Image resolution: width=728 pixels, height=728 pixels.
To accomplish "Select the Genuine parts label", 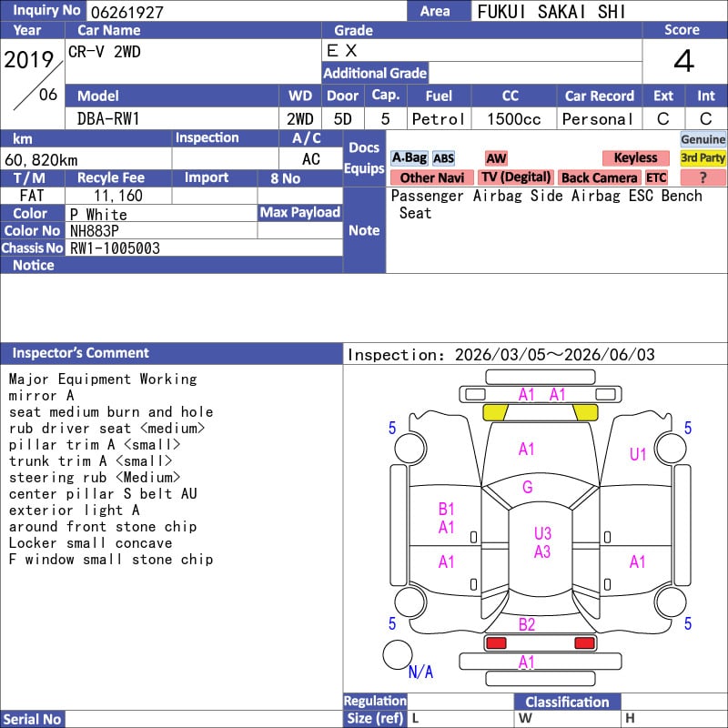I will pos(703,139).
